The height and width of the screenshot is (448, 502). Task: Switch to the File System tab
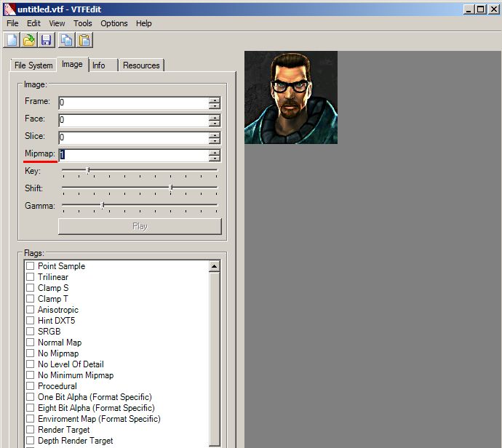[33, 65]
